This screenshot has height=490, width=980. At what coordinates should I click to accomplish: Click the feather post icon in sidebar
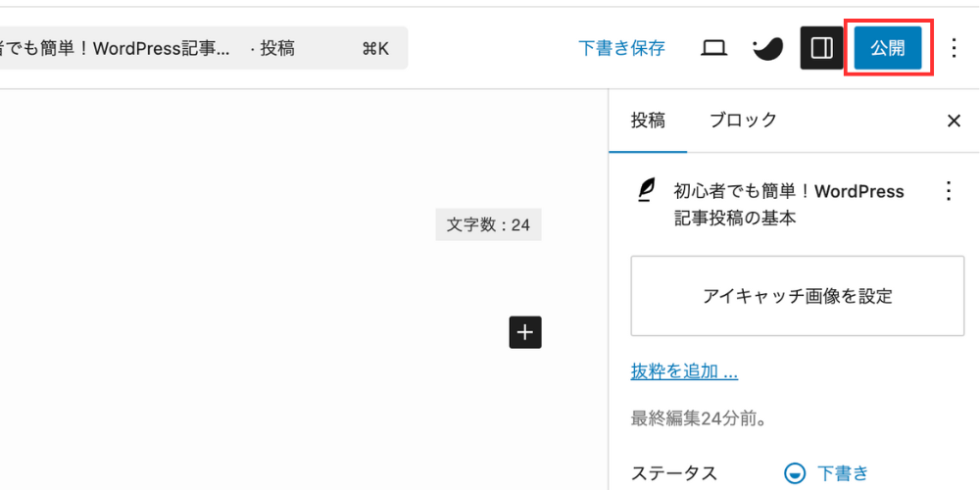(646, 190)
